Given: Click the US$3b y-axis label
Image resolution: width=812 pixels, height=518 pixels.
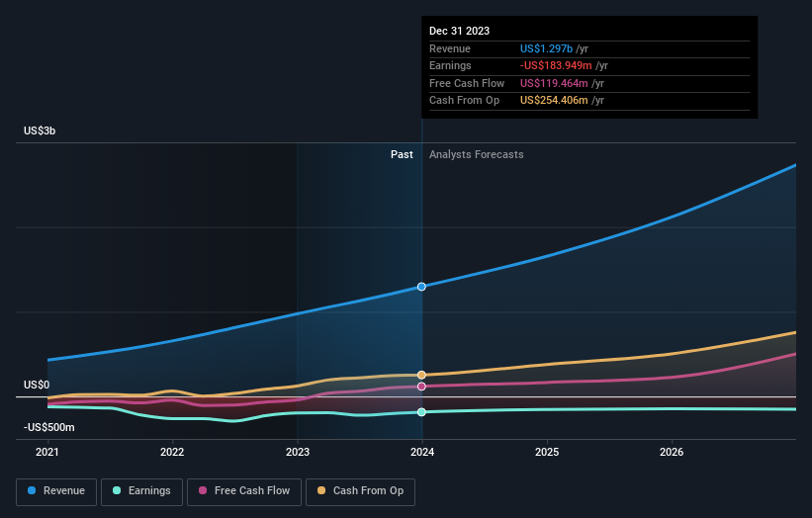Looking at the screenshot, I should point(40,130).
